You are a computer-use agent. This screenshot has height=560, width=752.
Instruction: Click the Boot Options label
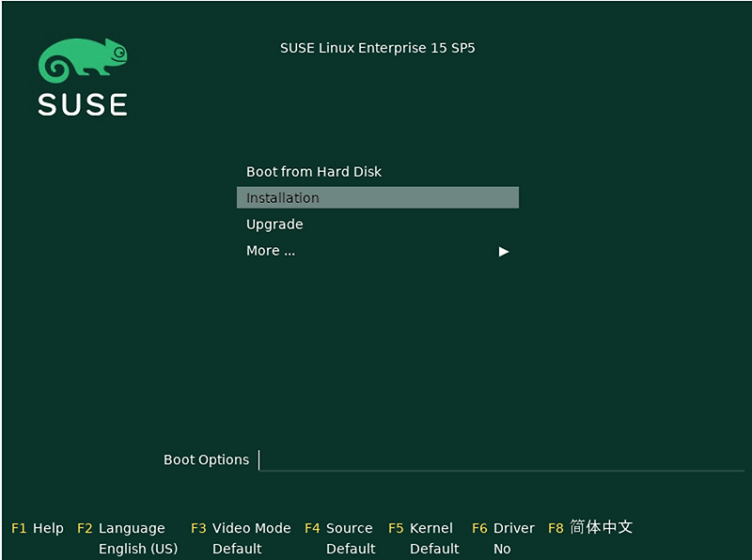point(206,459)
